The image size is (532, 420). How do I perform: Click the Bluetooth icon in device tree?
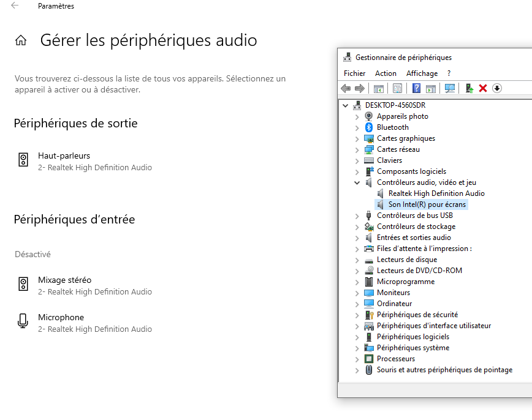369,127
